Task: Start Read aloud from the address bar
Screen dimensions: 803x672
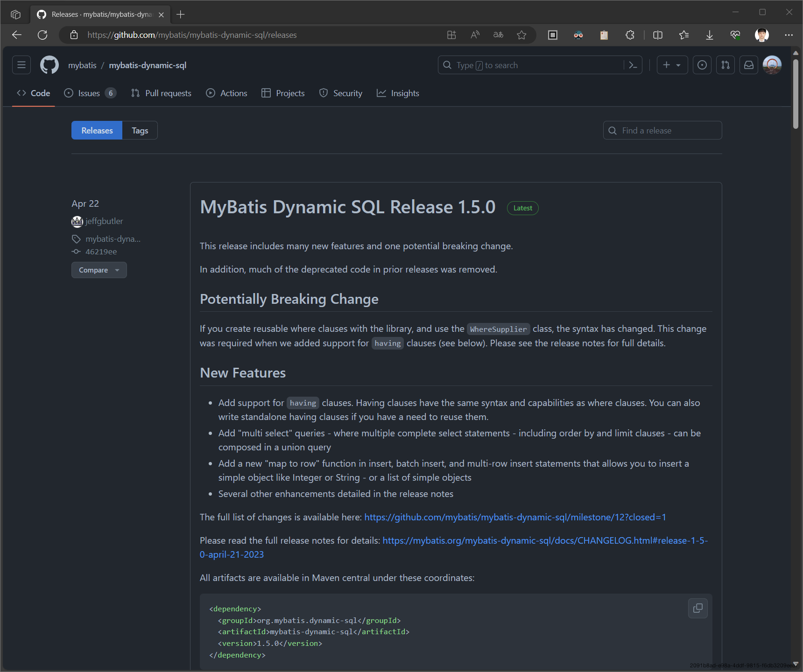Action: click(x=475, y=35)
